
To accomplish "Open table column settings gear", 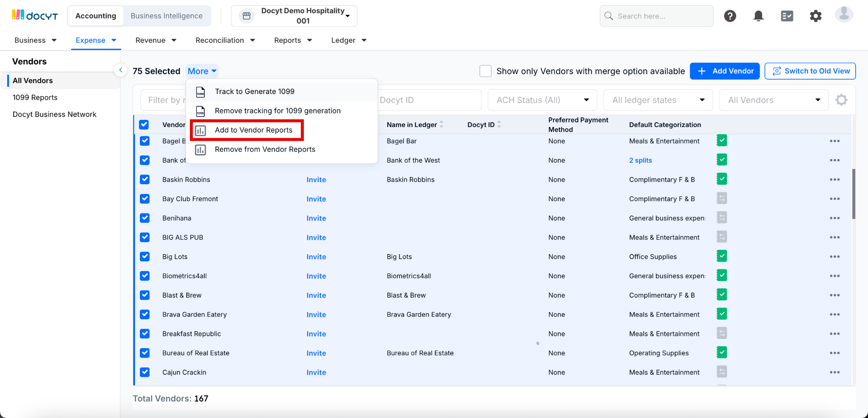I will pyautogui.click(x=841, y=100).
